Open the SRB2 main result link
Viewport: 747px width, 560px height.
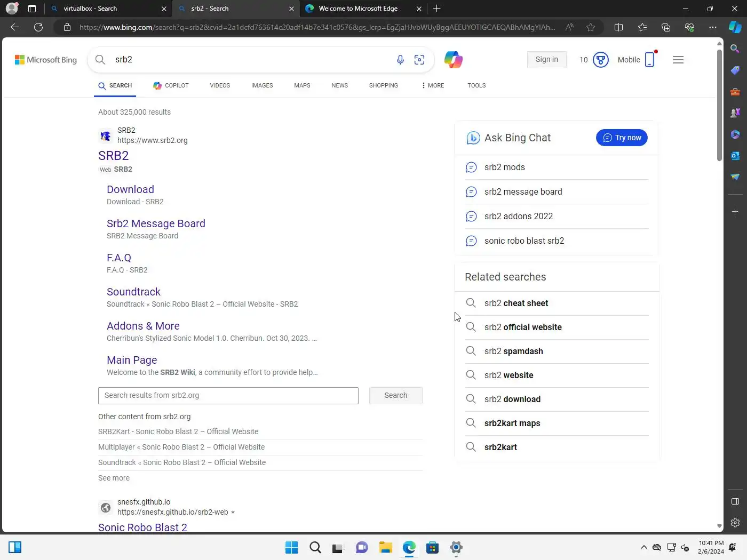(113, 156)
